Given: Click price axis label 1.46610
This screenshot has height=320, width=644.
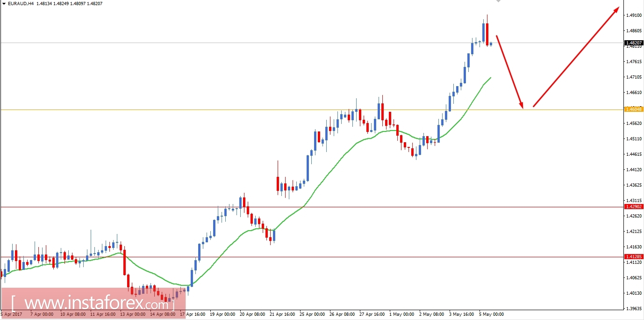Looking at the screenshot, I should click(634, 93).
